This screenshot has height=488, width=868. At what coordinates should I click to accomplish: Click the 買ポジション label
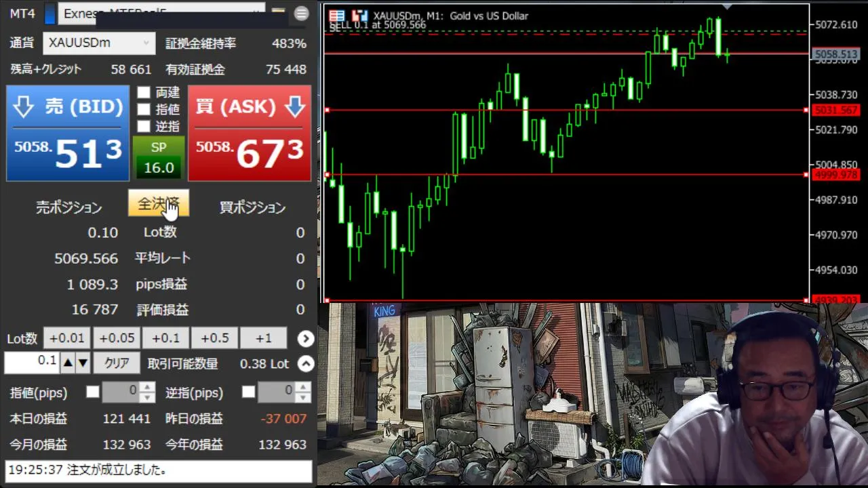click(252, 207)
